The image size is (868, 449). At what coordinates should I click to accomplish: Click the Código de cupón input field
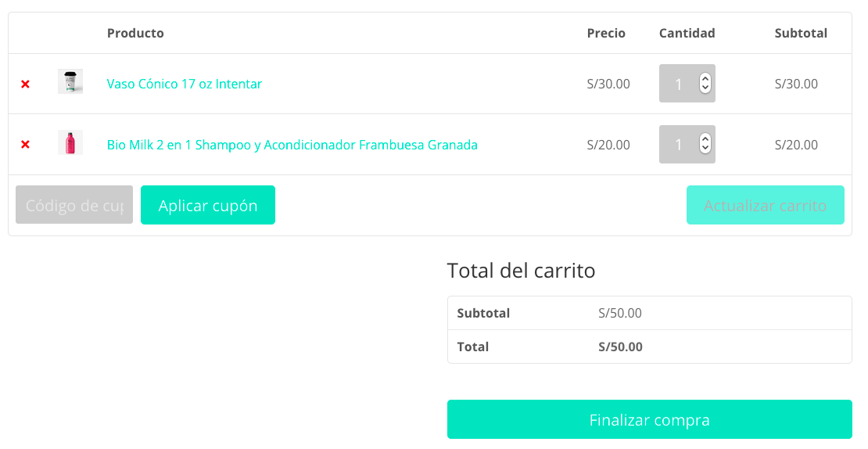[74, 205]
